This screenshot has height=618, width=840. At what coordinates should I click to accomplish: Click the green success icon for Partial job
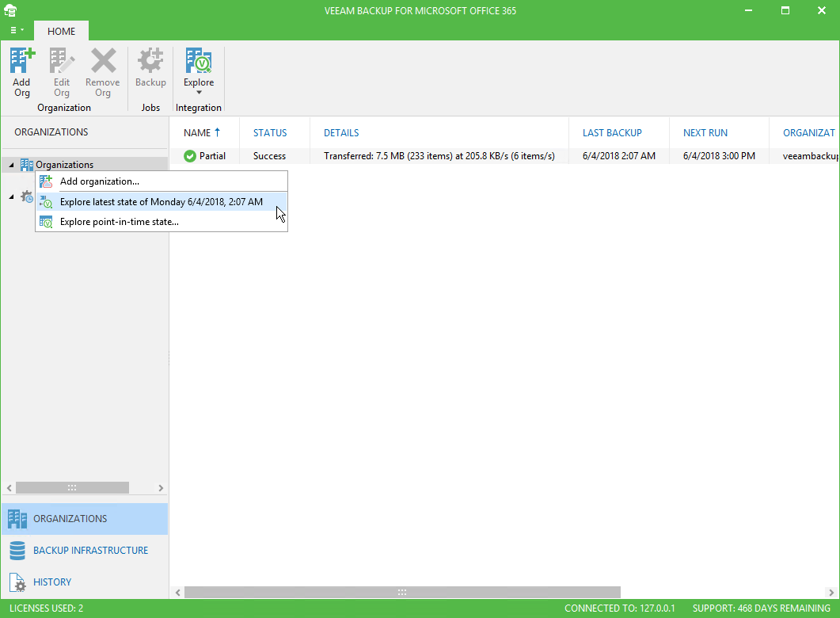190,156
